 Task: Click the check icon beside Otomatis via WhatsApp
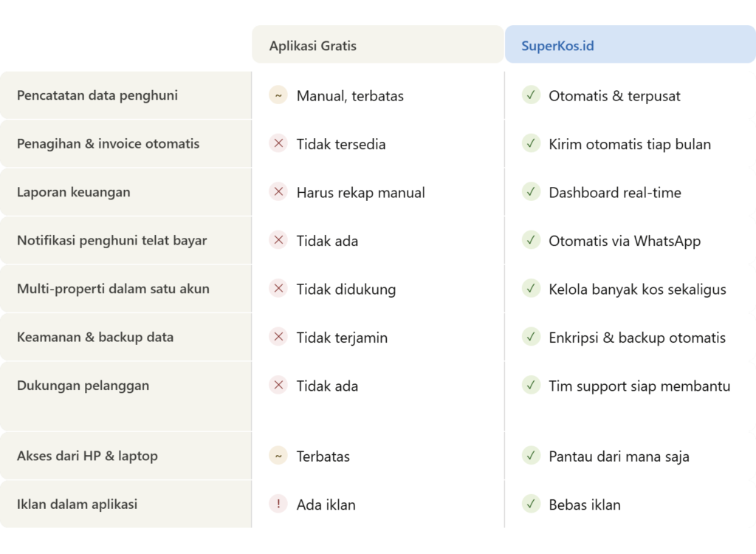pos(531,240)
